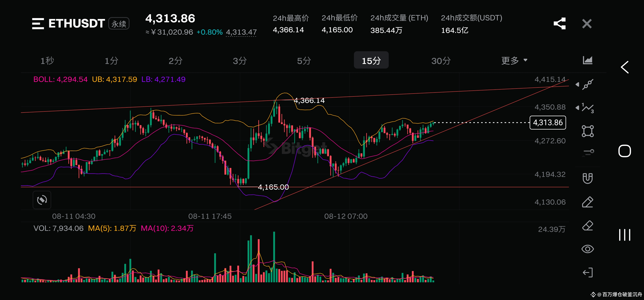The height and width of the screenshot is (300, 644).
Task: Erase drawings with the eraser tool
Action: click(587, 226)
